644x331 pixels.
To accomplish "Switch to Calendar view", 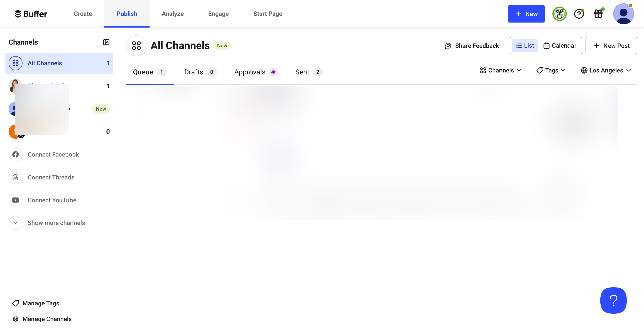I will tap(560, 46).
